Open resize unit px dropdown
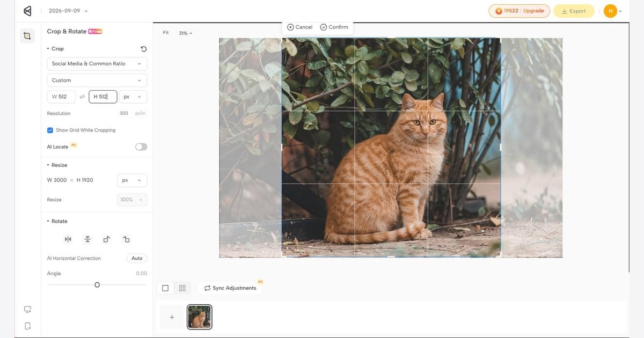Screen dimensions: 644x338 point(132,180)
